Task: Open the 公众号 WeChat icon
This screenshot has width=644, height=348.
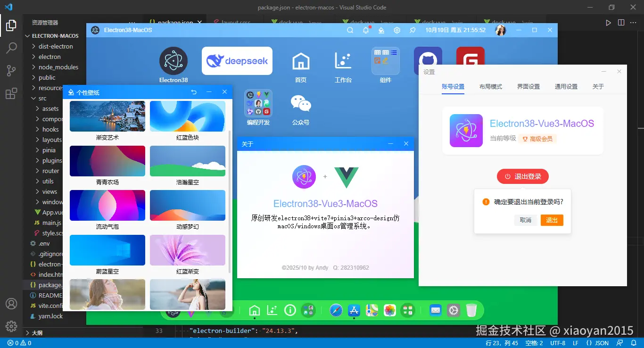Action: pyautogui.click(x=300, y=103)
